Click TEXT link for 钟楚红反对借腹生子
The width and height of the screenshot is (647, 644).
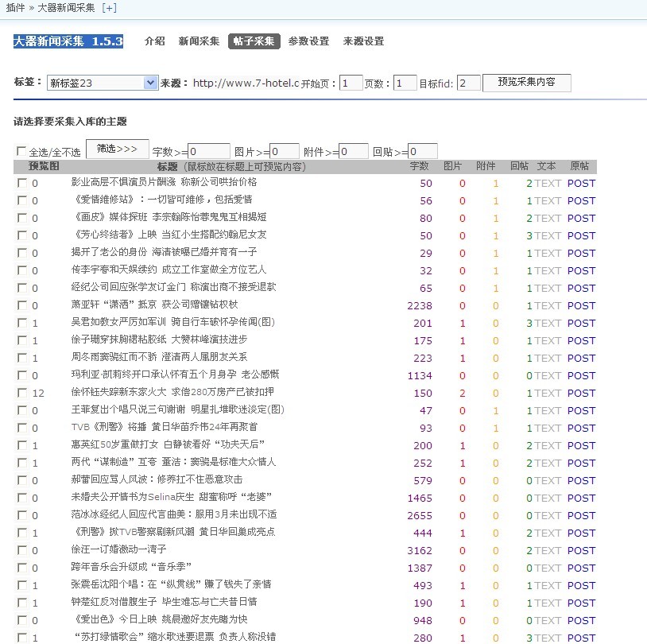(548, 603)
